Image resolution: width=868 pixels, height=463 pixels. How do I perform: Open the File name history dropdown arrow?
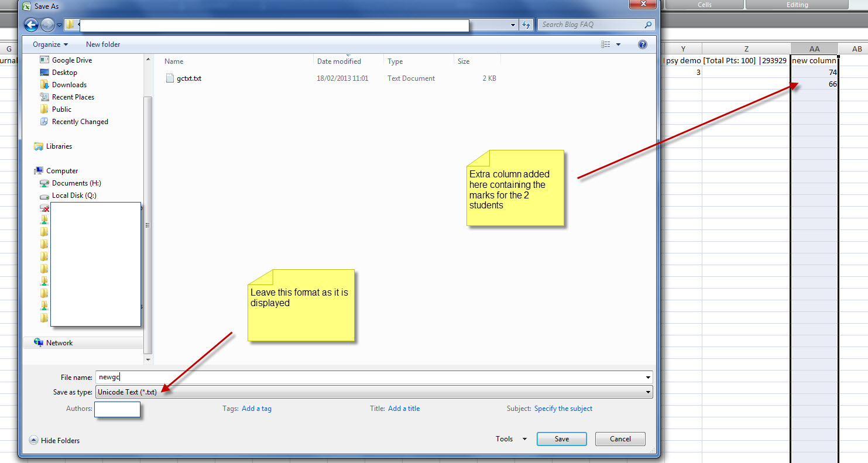[x=648, y=378]
